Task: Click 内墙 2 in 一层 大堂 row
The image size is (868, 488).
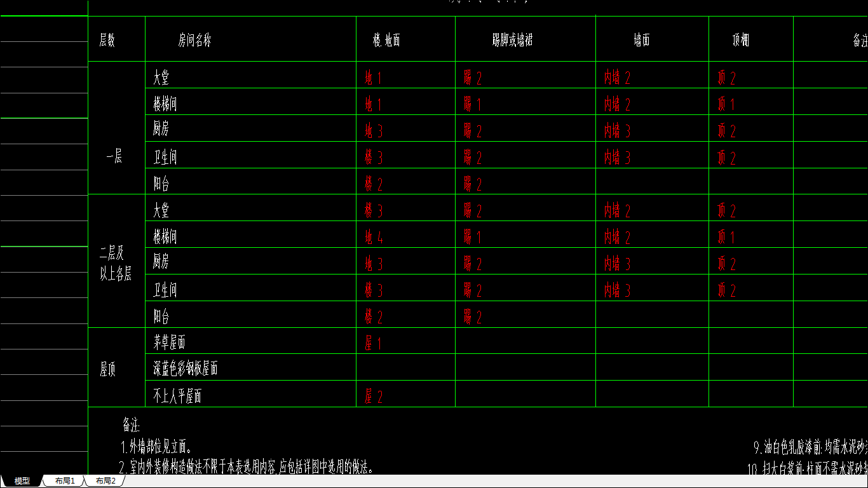Action: (617, 78)
